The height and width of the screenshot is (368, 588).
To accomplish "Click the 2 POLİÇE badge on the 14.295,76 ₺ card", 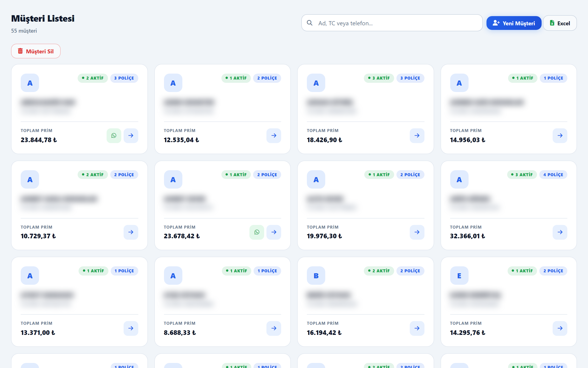I will point(553,271).
